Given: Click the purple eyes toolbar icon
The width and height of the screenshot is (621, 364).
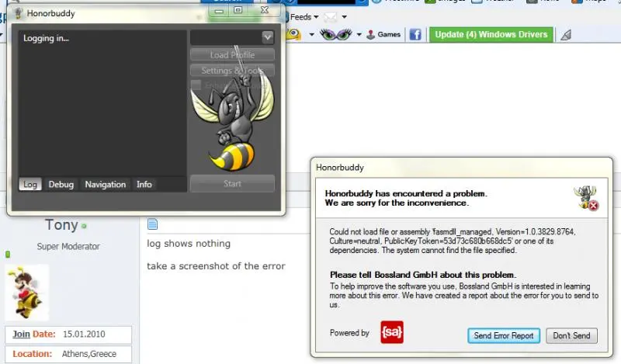Looking at the screenshot, I should point(340,34).
